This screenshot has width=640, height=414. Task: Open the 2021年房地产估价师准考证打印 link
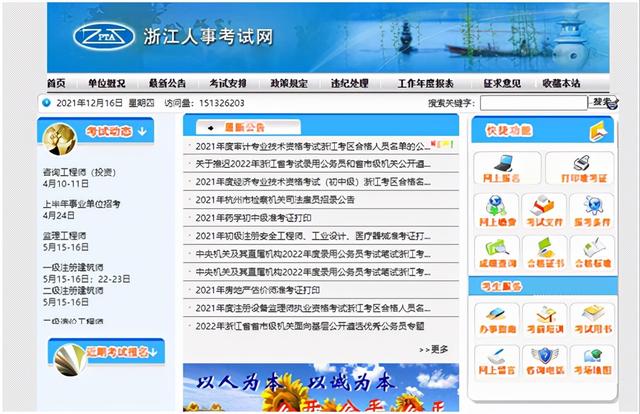point(258,290)
